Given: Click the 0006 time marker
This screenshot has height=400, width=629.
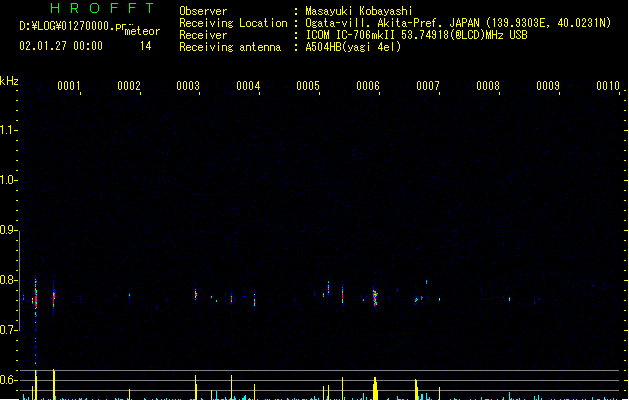Looking at the screenshot, I should (368, 86).
